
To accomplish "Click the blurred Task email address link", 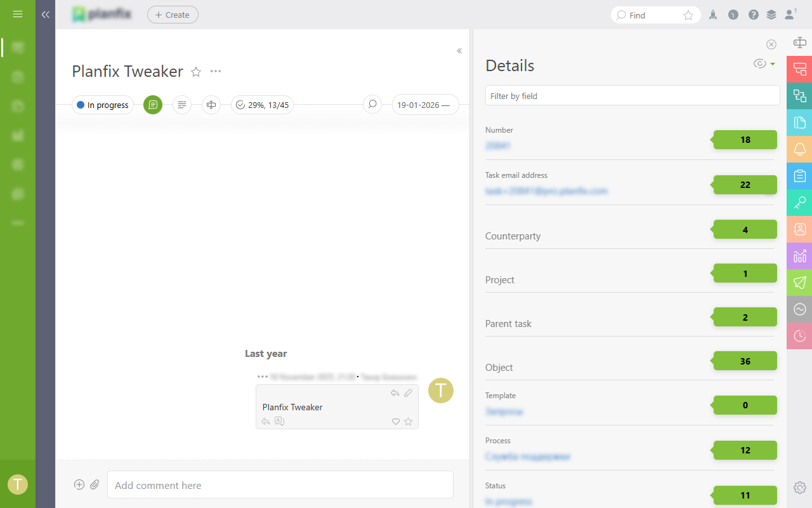I will point(547,190).
